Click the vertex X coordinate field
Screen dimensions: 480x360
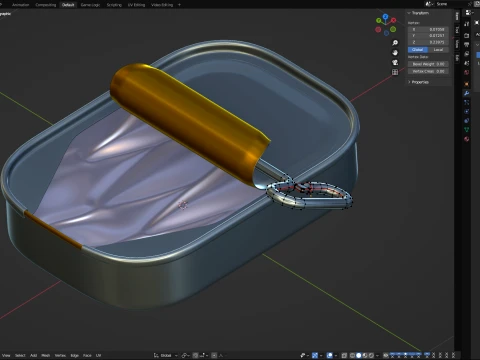[x=428, y=29]
